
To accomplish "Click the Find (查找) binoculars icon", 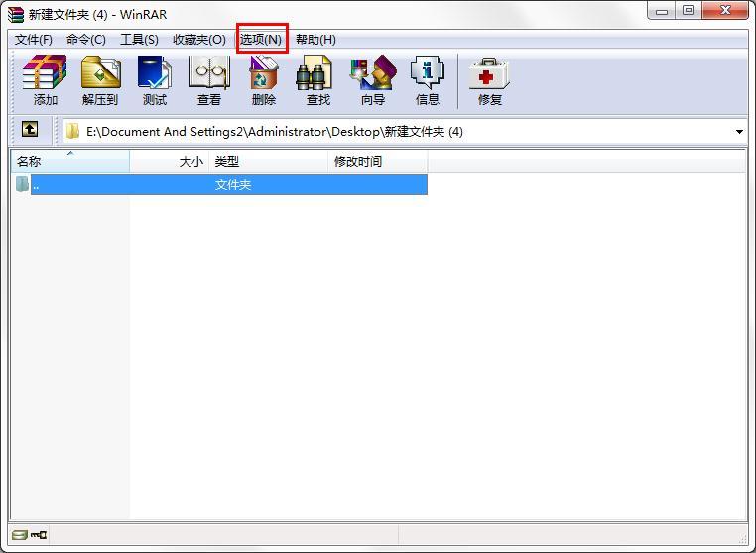I will click(x=314, y=72).
